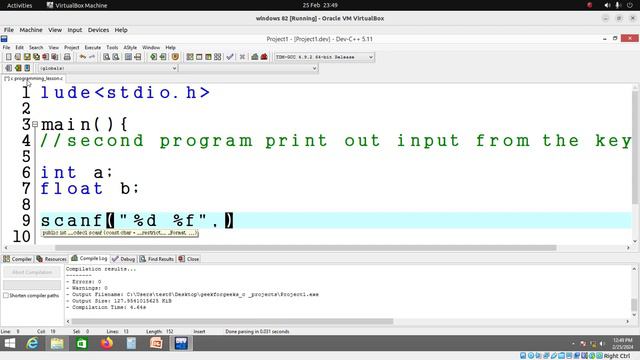Click the Ubuntu power menu icon

click(630, 5)
